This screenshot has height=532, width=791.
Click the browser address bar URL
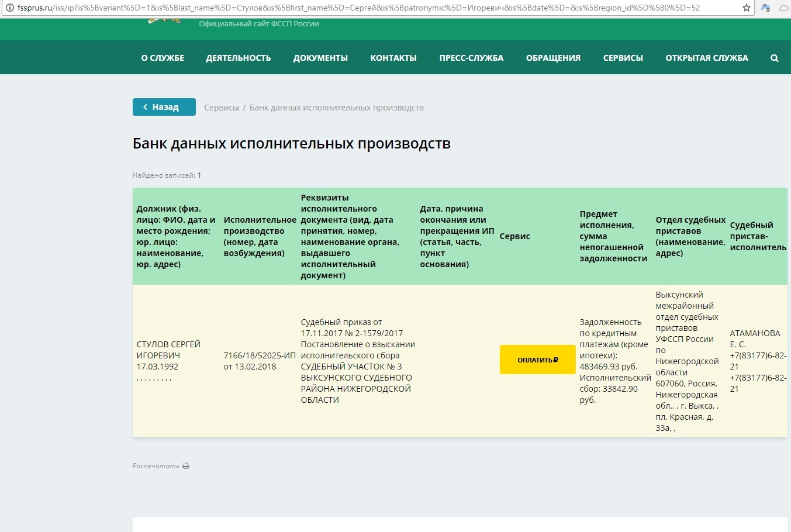pyautogui.click(x=358, y=8)
